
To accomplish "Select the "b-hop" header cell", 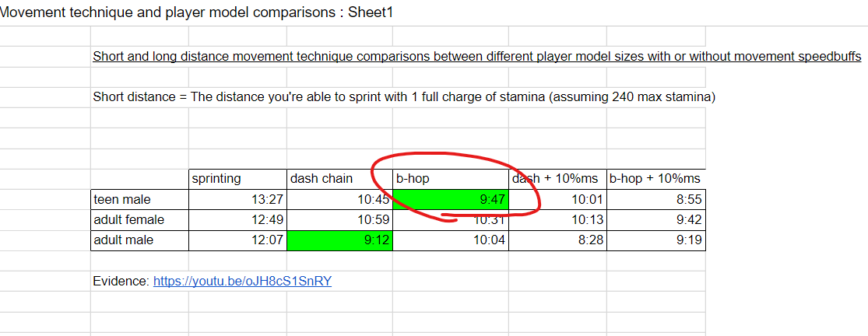I will click(451, 179).
